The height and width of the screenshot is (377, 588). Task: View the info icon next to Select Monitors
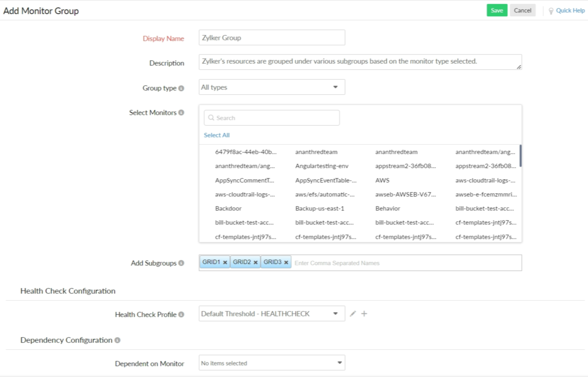click(181, 113)
